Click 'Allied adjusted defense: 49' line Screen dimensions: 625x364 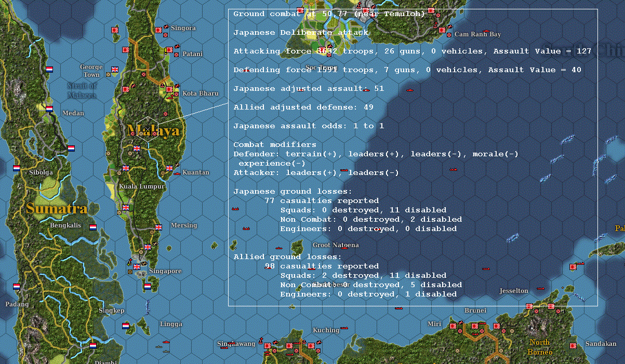coord(303,107)
